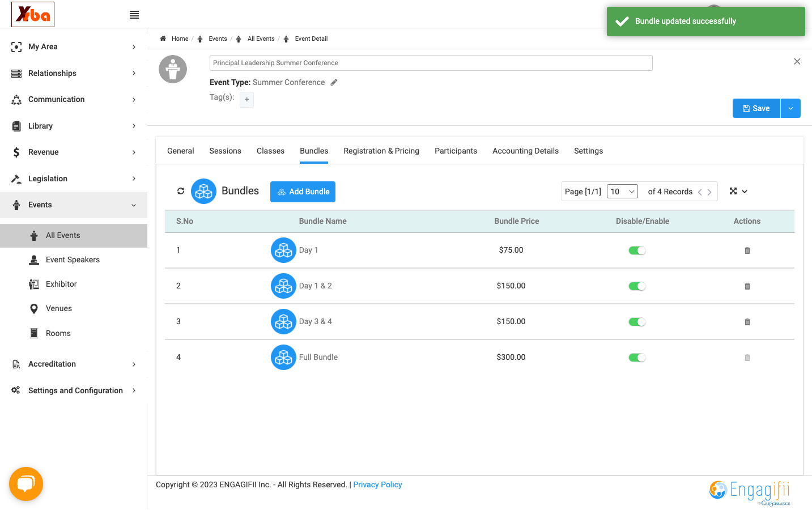Click the refresh bundles icon
The height and width of the screenshot is (510, 812).
tap(181, 191)
